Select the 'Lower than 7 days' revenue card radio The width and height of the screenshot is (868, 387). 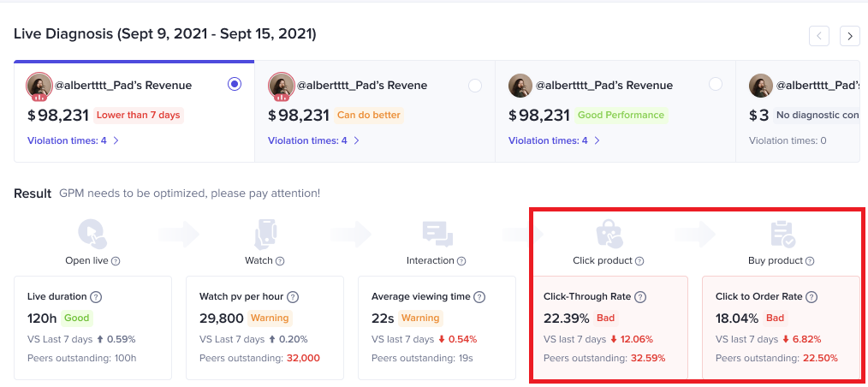[x=235, y=85]
